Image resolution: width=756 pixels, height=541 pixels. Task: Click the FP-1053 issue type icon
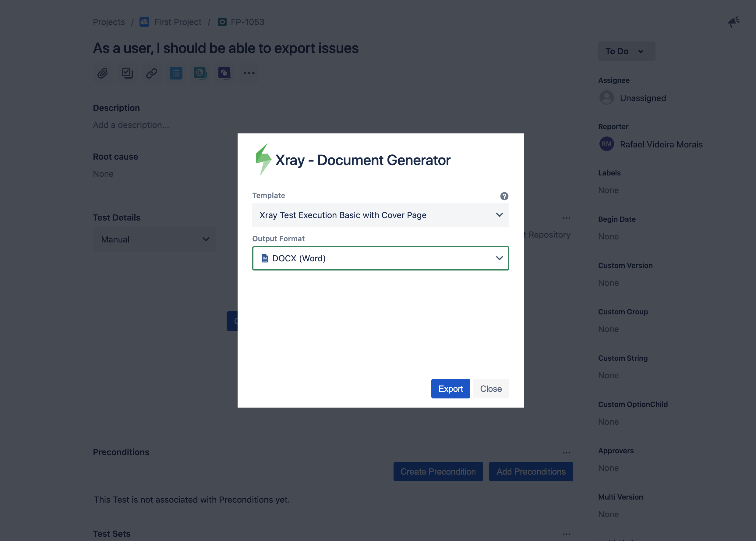click(x=222, y=22)
